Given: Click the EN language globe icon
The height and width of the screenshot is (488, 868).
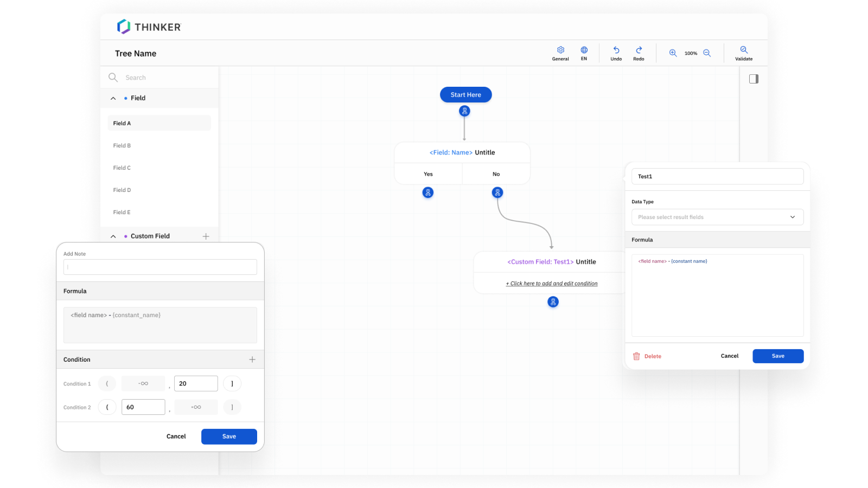Looking at the screenshot, I should [584, 50].
